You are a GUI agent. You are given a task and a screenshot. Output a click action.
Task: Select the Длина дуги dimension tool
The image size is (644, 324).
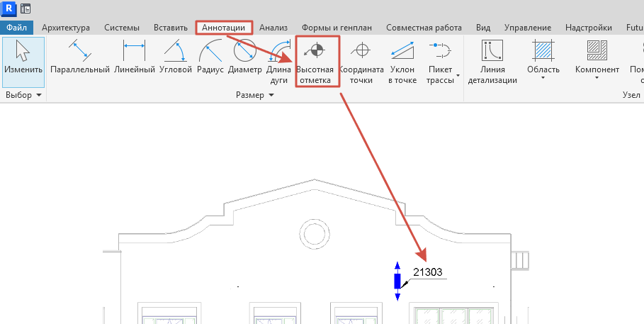coord(278,62)
